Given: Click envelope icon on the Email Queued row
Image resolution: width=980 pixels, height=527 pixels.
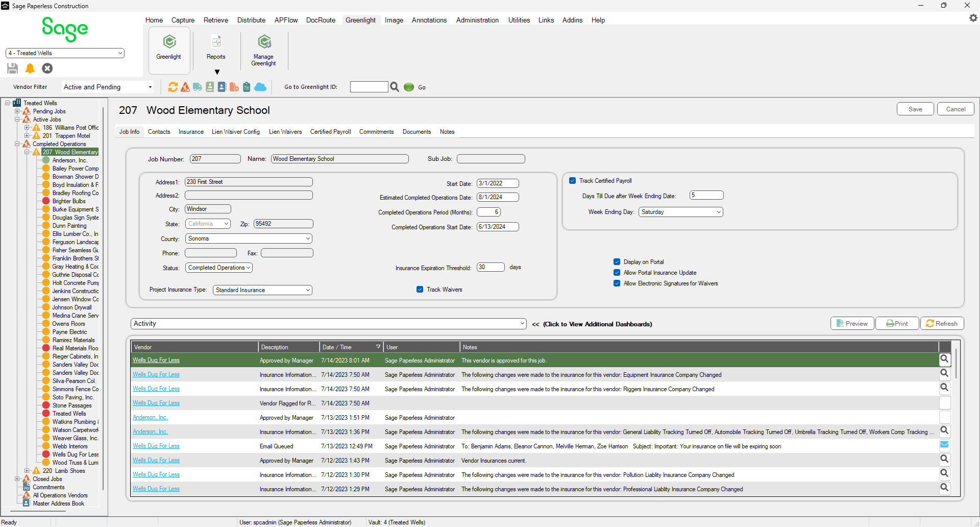Looking at the screenshot, I should pos(945,445).
